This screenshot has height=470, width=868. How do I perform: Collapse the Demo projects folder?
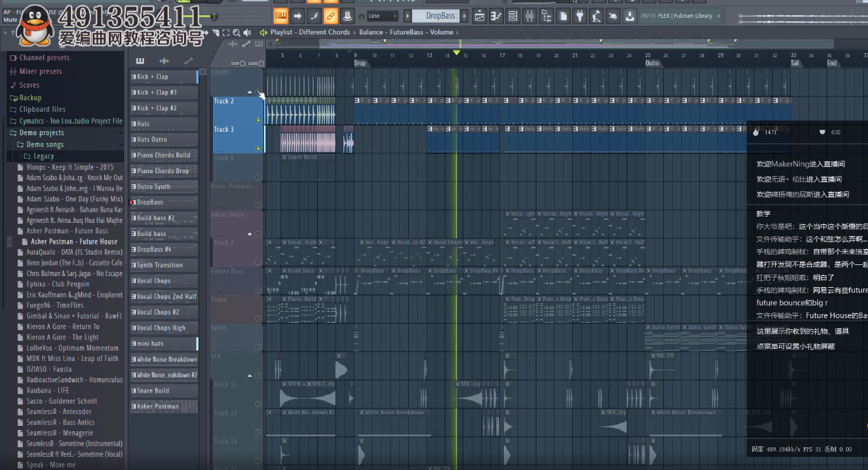[41, 133]
